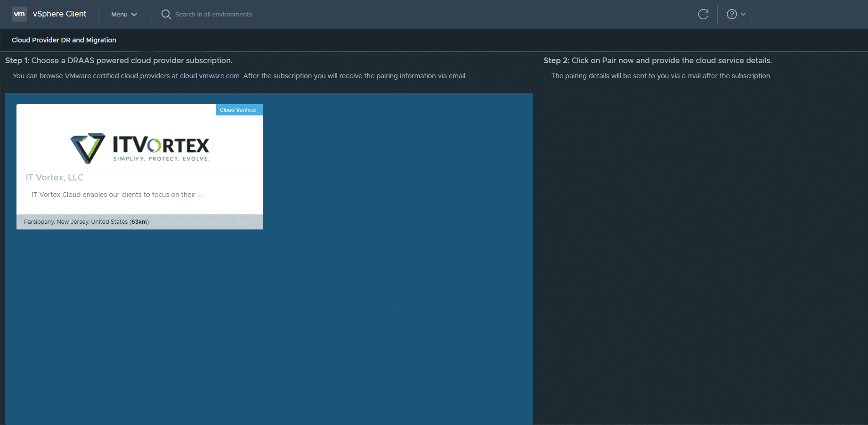Image resolution: width=868 pixels, height=425 pixels.
Task: Open the cloud.vmware.com link
Action: click(209, 75)
